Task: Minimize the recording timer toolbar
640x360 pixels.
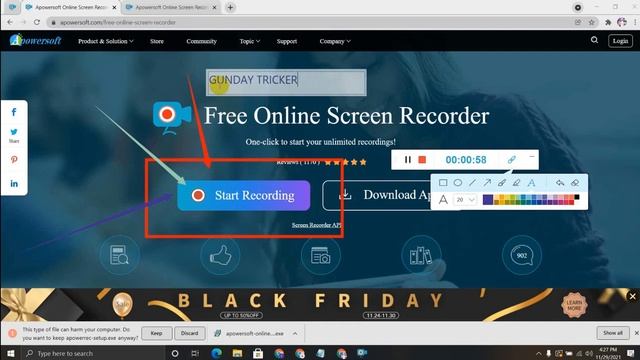Action: pos(531,157)
